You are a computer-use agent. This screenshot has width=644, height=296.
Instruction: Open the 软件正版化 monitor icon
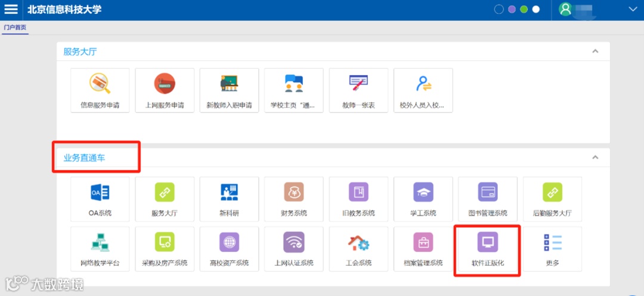(x=488, y=242)
